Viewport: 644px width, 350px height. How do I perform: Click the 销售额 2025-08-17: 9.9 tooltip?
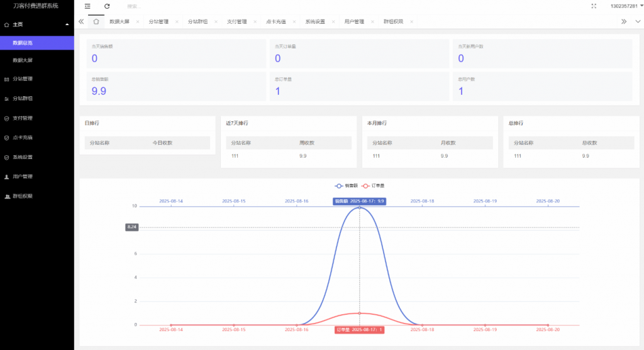pyautogui.click(x=359, y=201)
